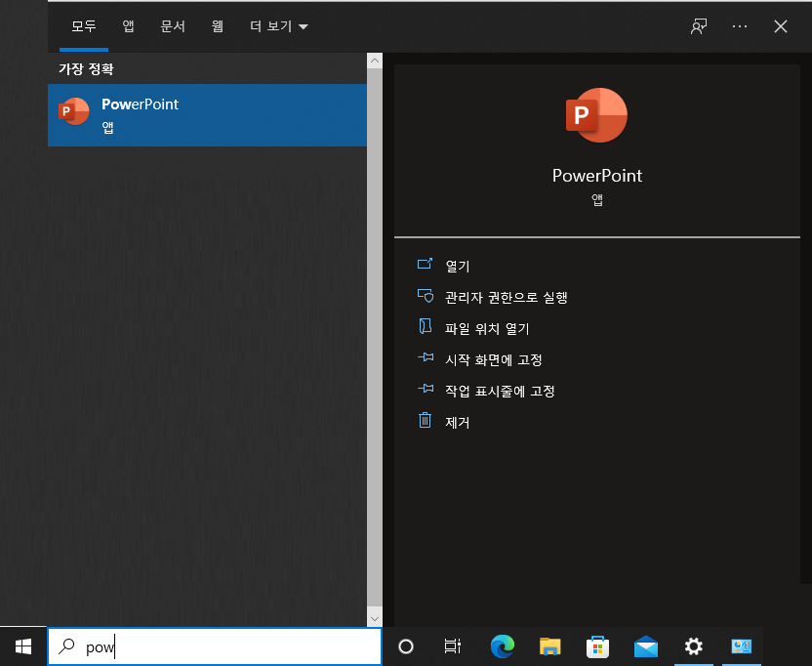Click the PowerPoint icon in the results list
This screenshot has width=812, height=666.
(73, 110)
